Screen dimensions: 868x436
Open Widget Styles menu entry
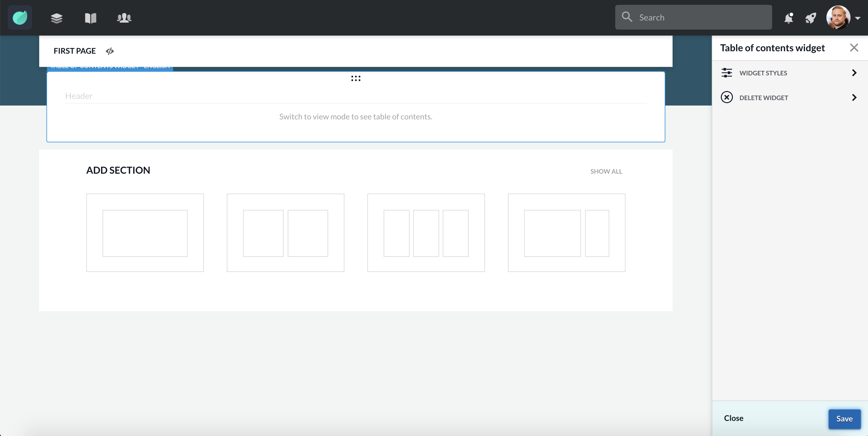tap(763, 73)
